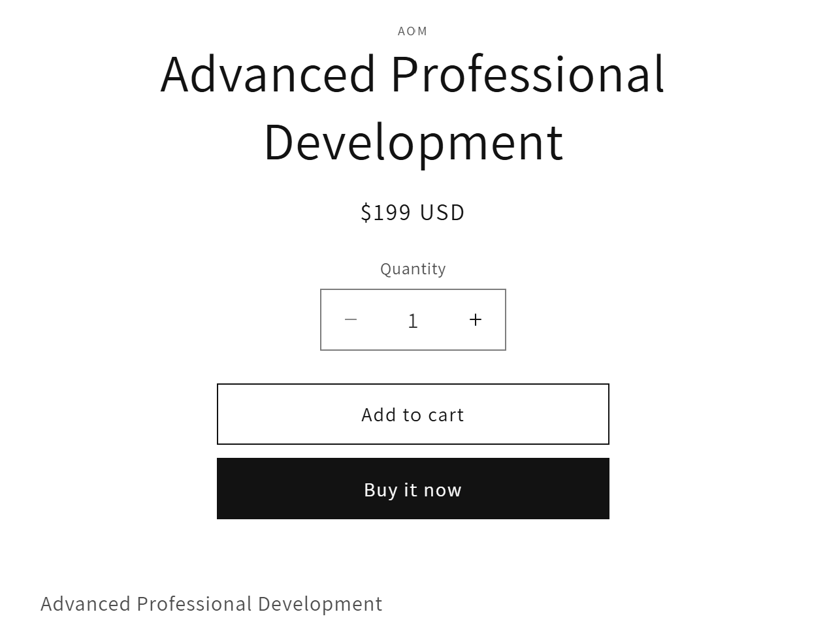Click the Buy it now button
827x644 pixels.
pos(413,489)
